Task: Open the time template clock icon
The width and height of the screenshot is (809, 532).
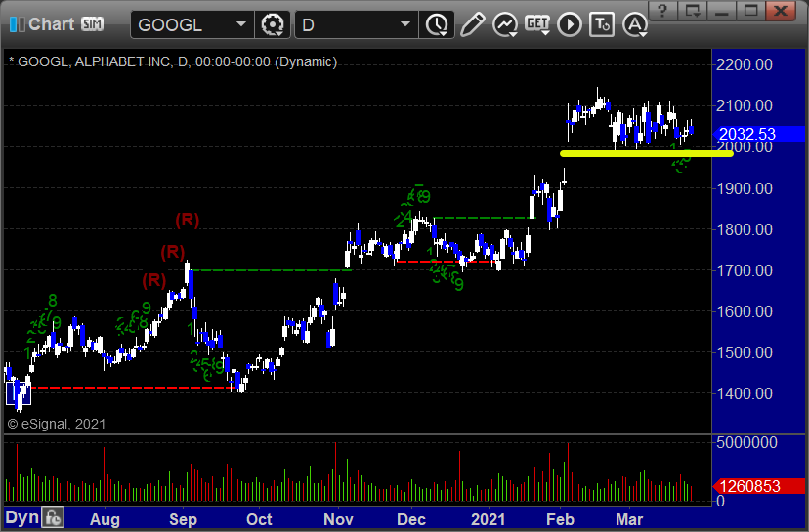Action: click(438, 24)
